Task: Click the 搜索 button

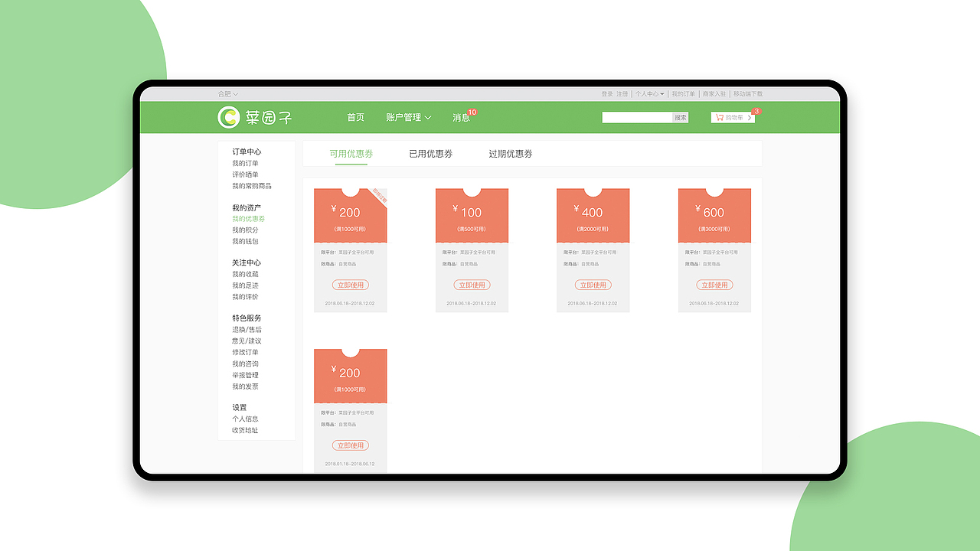Action: pyautogui.click(x=681, y=118)
